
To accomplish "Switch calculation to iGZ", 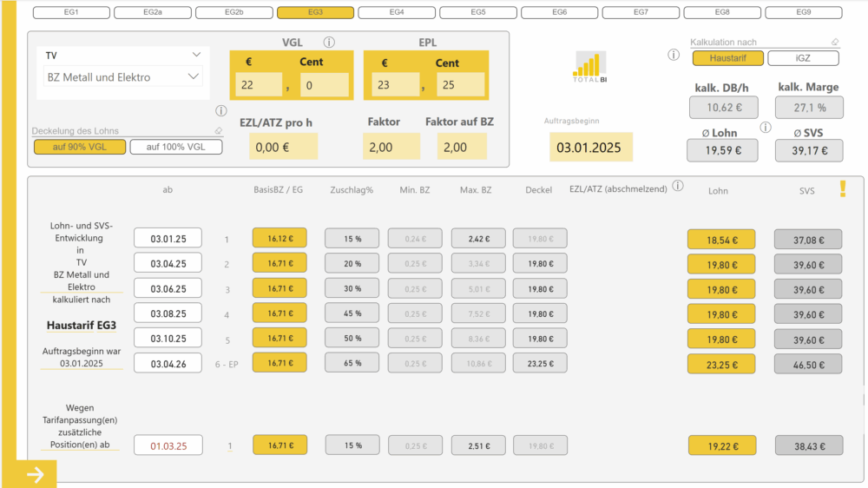I will (803, 58).
